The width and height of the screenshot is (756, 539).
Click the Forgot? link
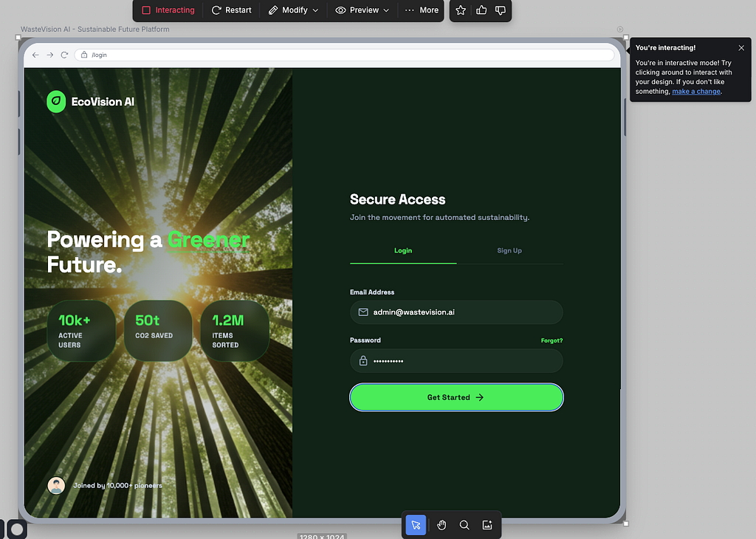point(551,340)
